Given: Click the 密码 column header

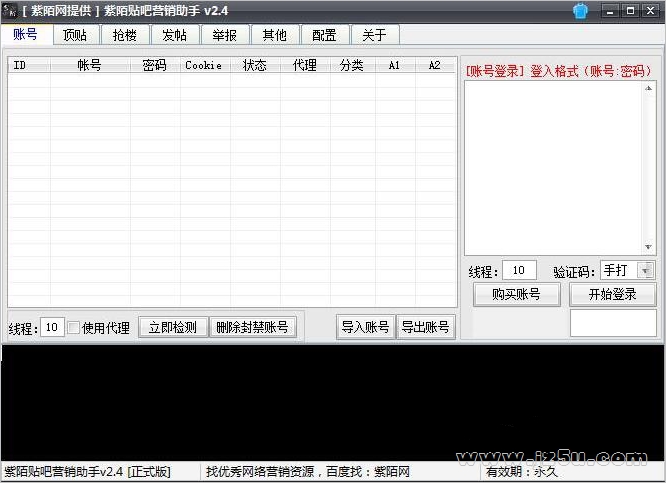Looking at the screenshot, I should [x=155, y=65].
